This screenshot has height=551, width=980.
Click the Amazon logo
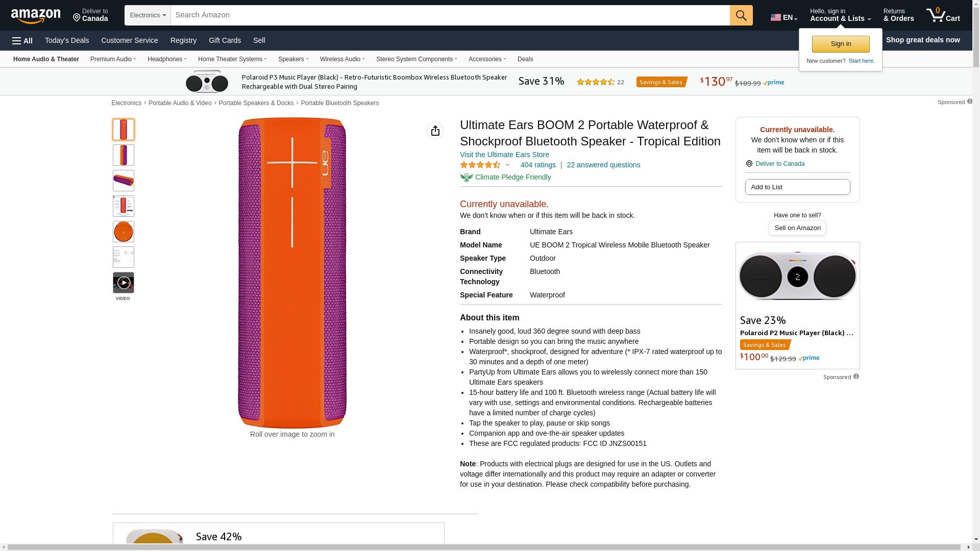tap(36, 16)
